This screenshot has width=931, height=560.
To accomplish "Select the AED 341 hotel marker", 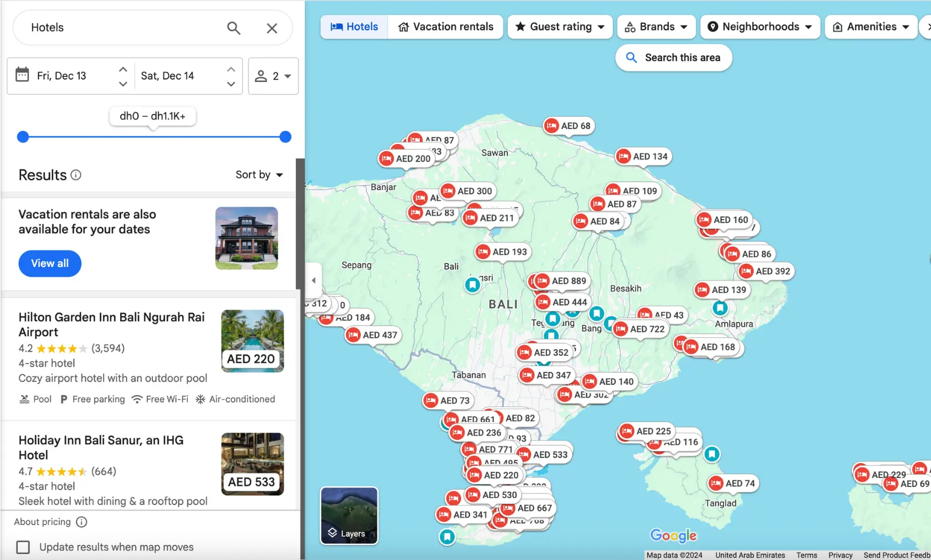I will [463, 515].
